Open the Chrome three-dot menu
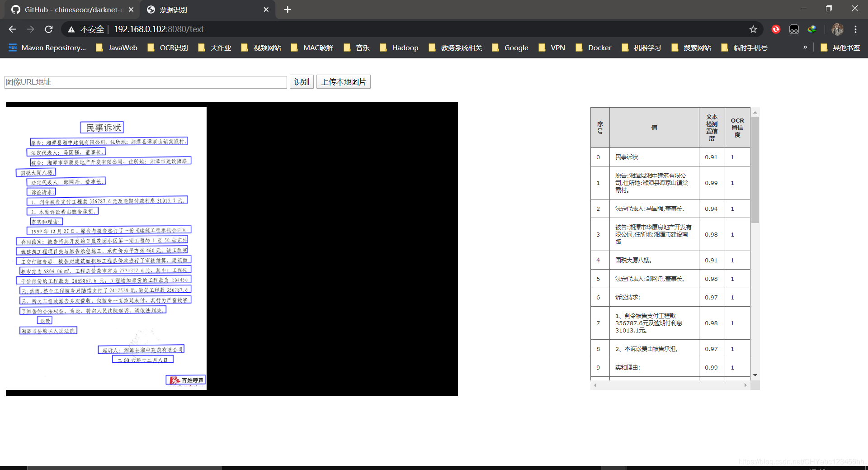This screenshot has width=868, height=470. (855, 29)
